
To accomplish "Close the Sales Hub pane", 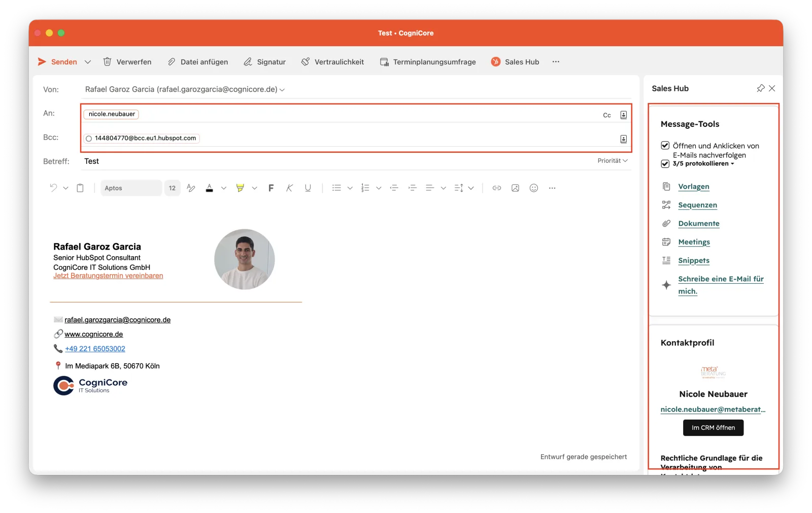I will [772, 88].
